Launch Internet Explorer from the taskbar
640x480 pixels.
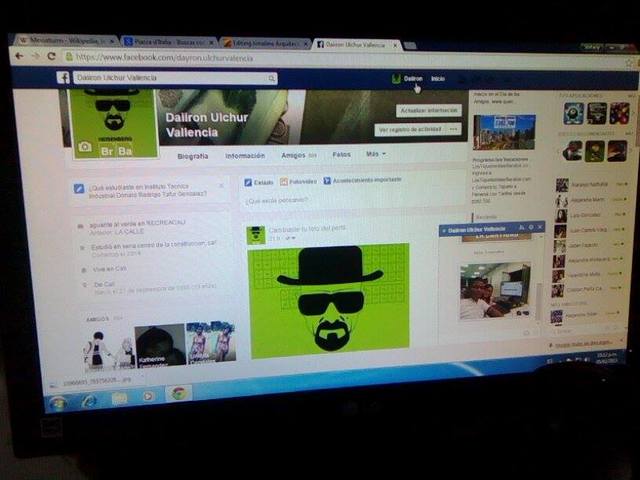(x=89, y=402)
